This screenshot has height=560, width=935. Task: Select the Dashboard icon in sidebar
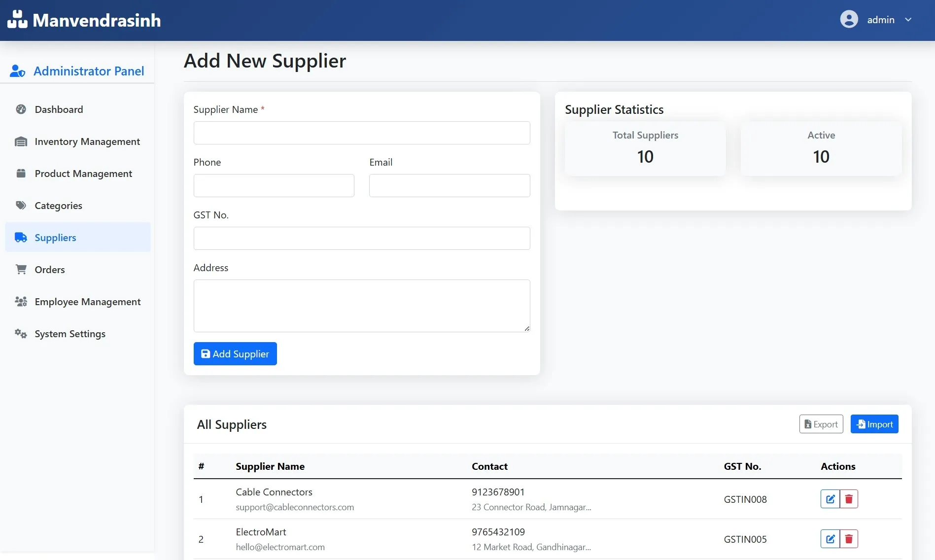pos(21,109)
